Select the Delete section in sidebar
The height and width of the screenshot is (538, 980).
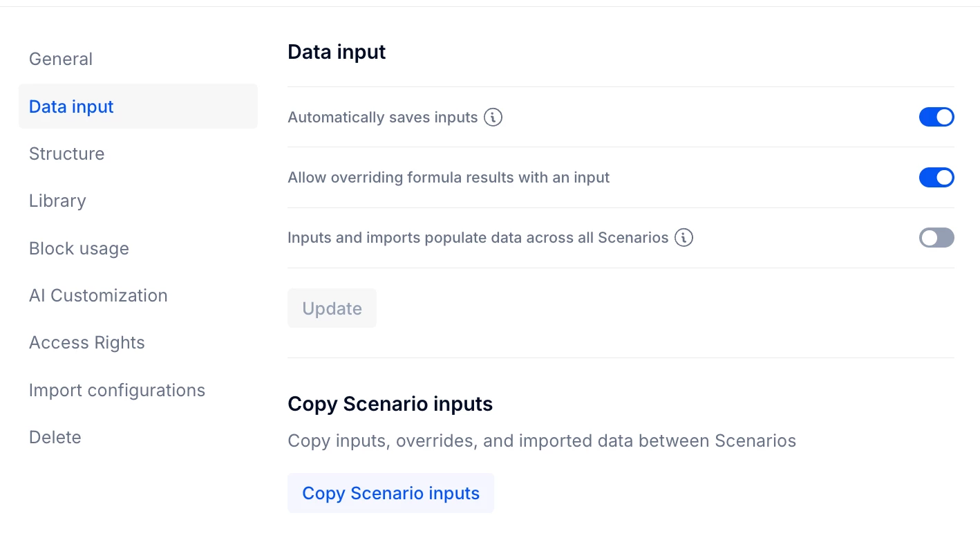[x=55, y=437]
